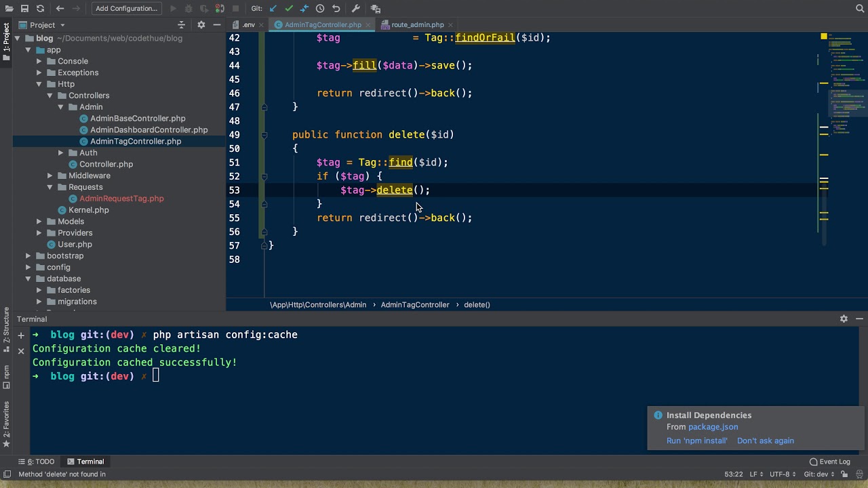Hide the Project panel with minus icon
The width and height of the screenshot is (868, 488).
217,25
